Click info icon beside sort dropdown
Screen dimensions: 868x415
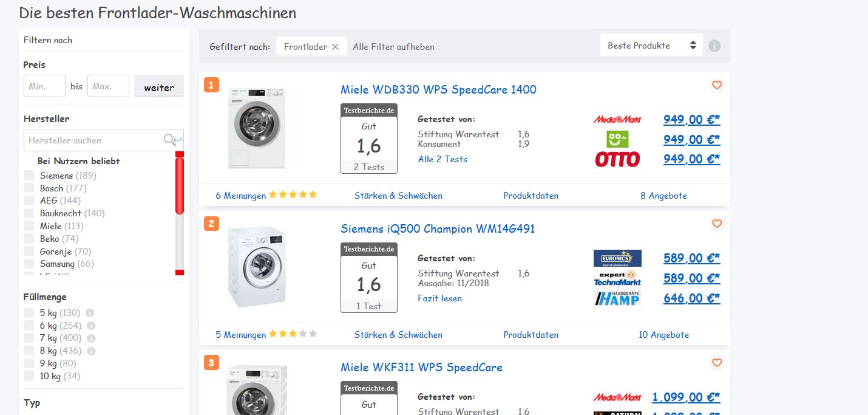click(x=714, y=46)
